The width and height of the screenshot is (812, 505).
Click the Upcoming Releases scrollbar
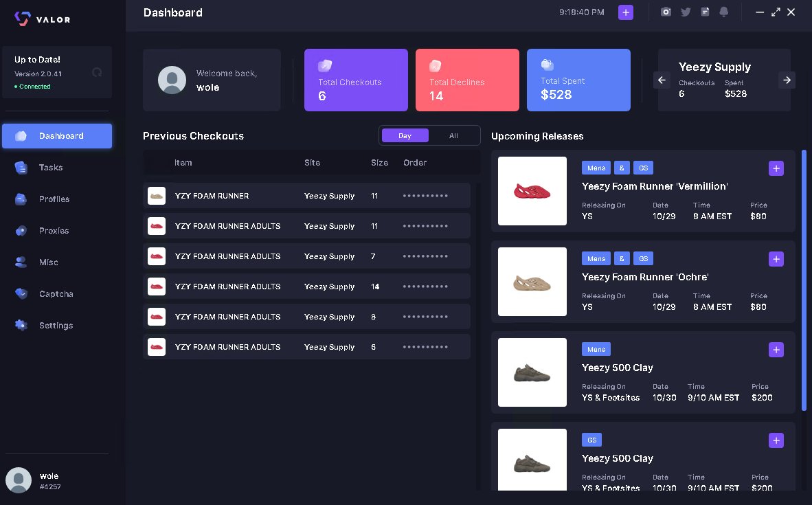click(x=804, y=280)
